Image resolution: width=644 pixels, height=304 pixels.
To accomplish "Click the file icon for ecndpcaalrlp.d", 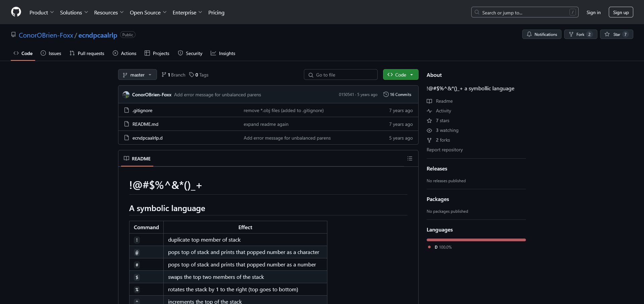I will point(126,138).
